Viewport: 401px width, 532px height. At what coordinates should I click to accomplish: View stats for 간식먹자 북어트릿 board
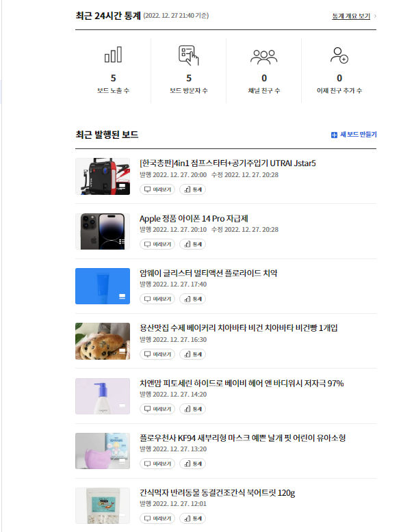click(192, 518)
